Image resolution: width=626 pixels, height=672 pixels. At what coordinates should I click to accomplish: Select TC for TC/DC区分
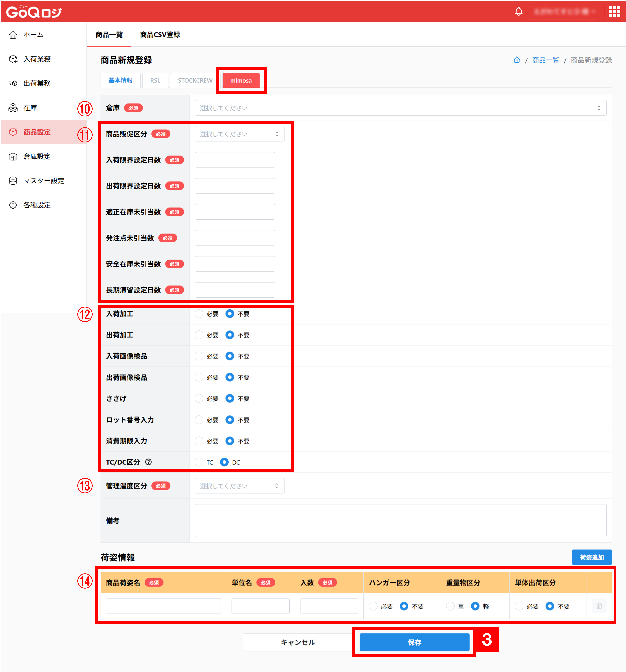tap(199, 462)
